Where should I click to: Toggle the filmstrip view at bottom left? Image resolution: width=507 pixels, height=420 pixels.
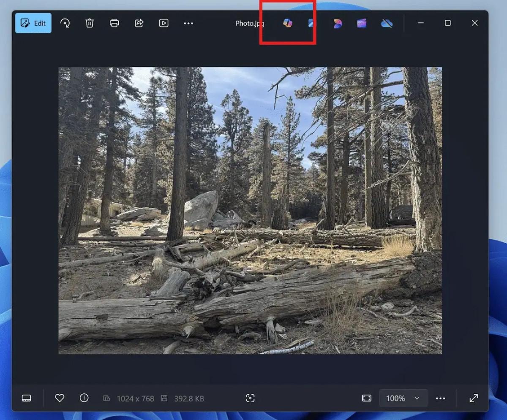coord(27,398)
